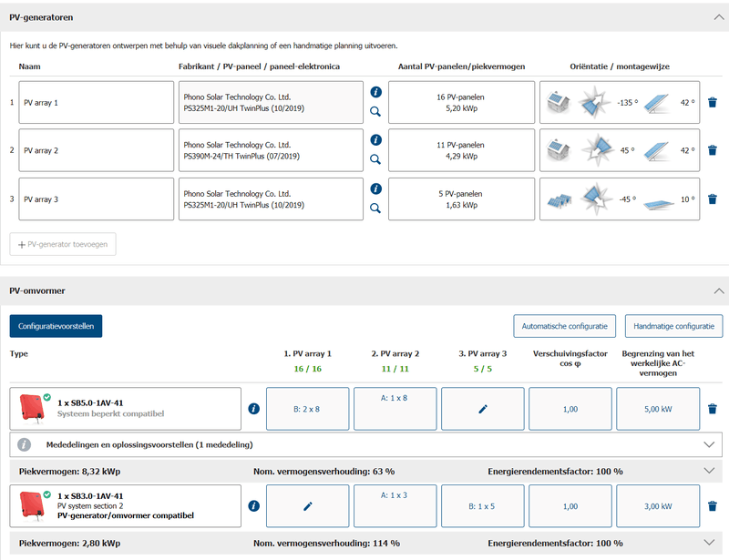729x560 pixels.
Task: Edit PV array 1 assignment pencil for SB3.0
Action: pyautogui.click(x=308, y=504)
